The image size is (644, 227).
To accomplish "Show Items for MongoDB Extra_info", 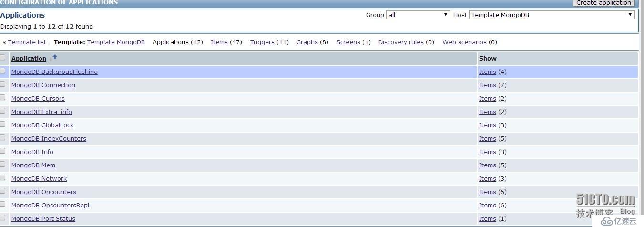I will (x=488, y=112).
